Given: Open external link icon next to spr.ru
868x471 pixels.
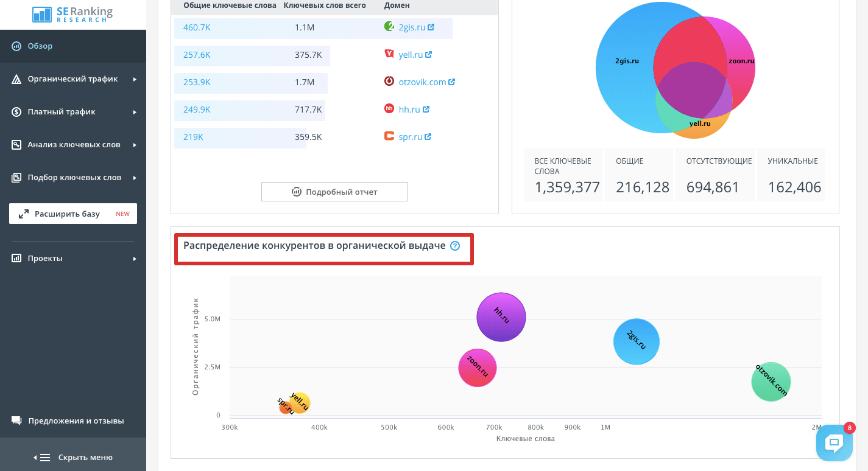Looking at the screenshot, I should (x=428, y=137).
